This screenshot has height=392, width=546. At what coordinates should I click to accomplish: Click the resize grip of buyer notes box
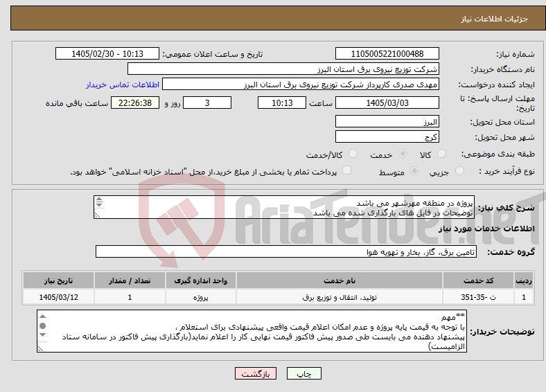click(40, 348)
